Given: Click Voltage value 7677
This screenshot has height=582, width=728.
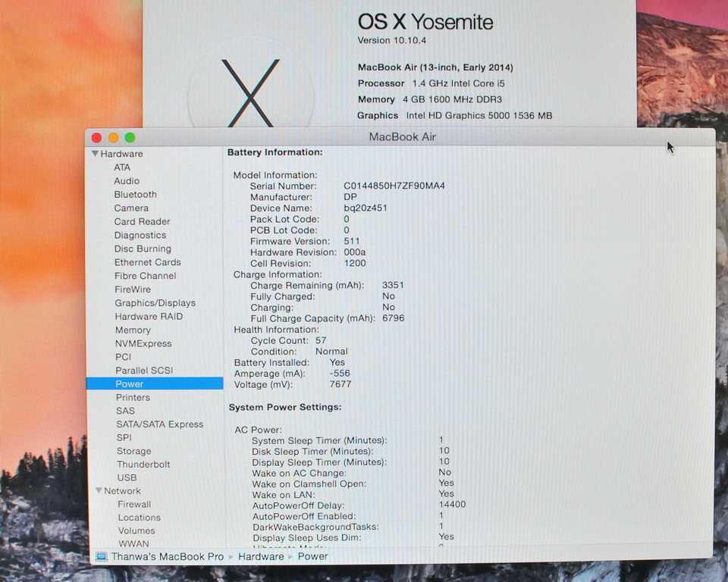Looking at the screenshot, I should click(340, 384).
